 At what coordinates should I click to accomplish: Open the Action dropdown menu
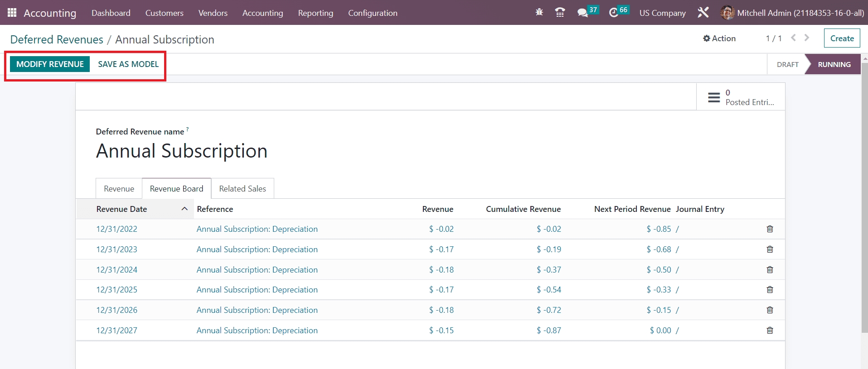(719, 38)
